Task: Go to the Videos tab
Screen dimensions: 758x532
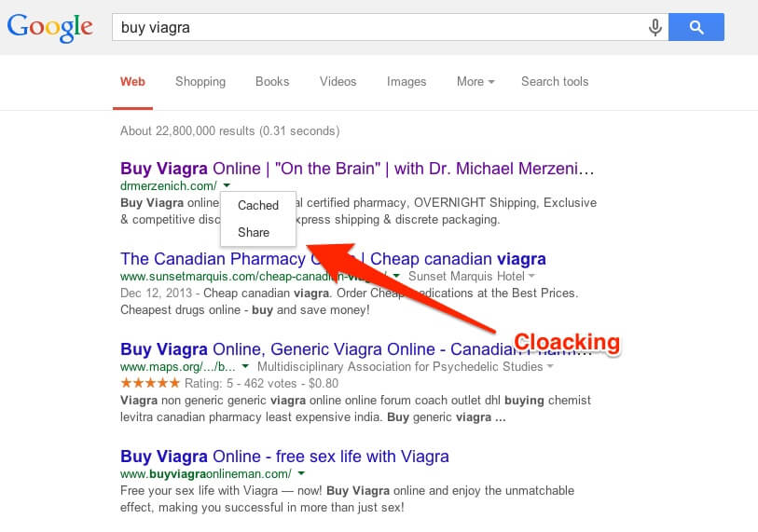Action: coord(338,82)
